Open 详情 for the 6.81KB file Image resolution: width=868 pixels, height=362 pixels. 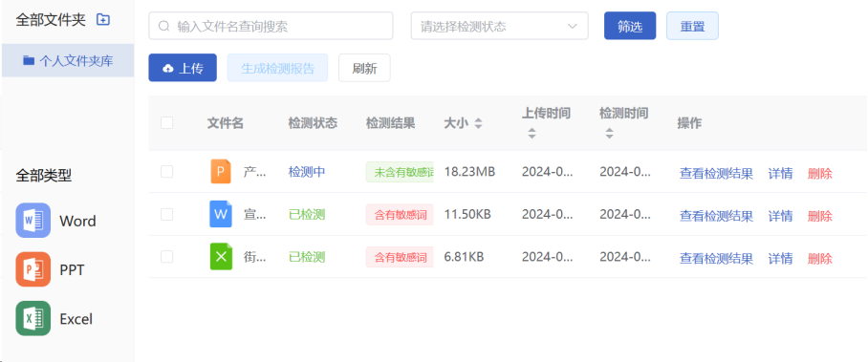781,259
